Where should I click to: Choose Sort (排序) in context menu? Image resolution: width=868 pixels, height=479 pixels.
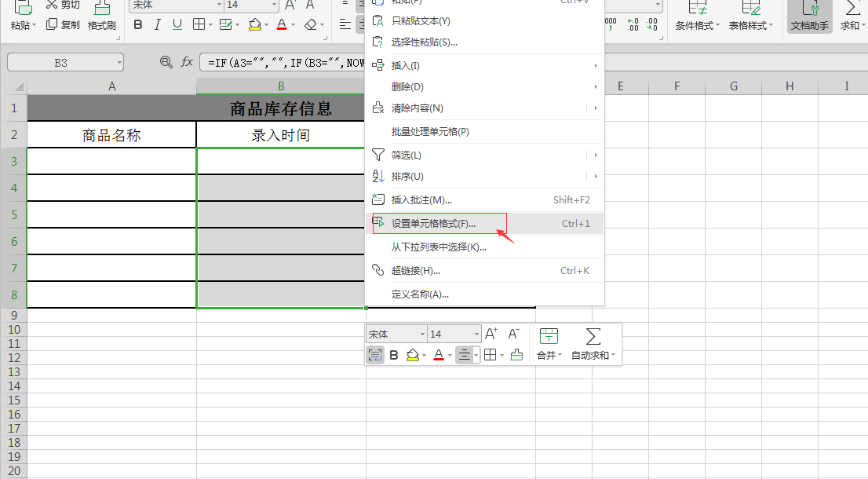point(484,177)
